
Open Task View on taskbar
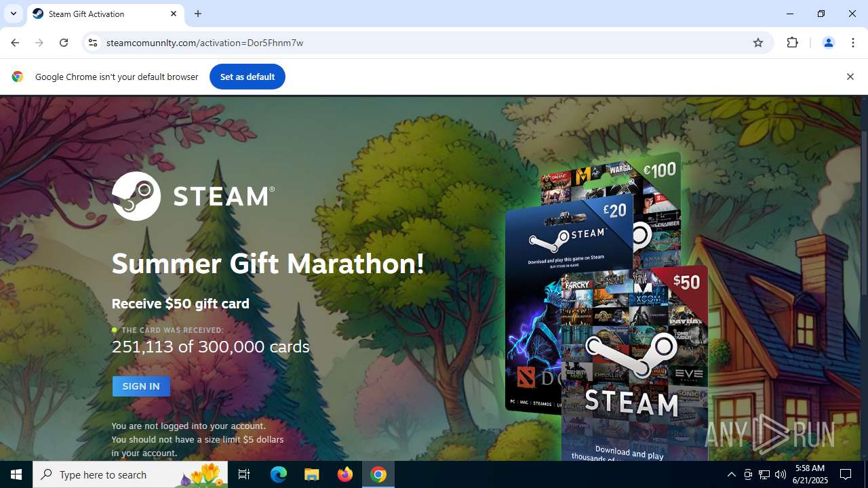click(244, 474)
